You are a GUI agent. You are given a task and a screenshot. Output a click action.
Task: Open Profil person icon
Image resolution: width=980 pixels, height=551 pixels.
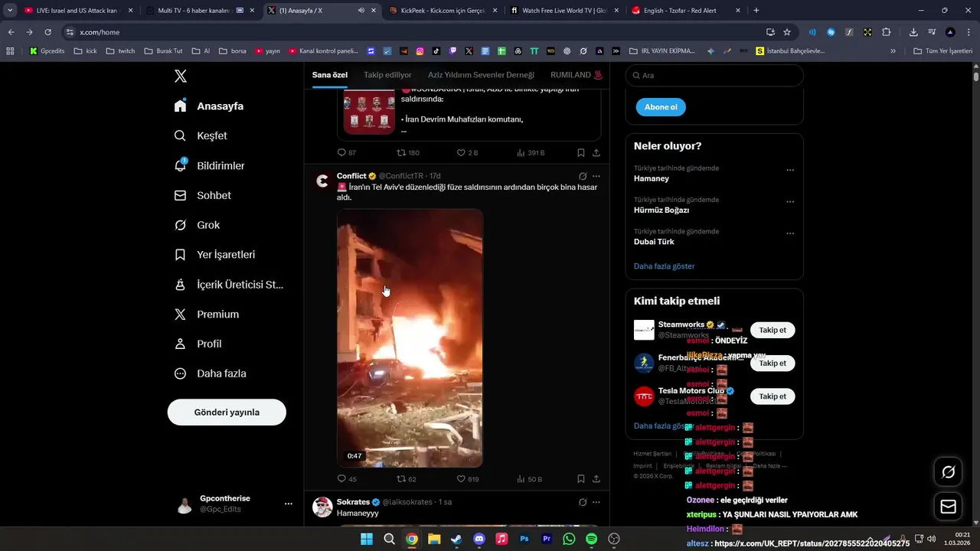pyautogui.click(x=180, y=344)
